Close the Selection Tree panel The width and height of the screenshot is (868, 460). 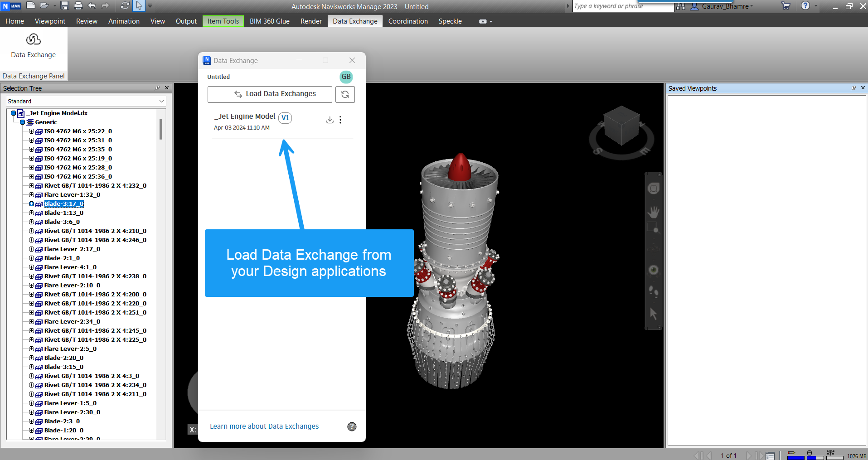point(167,88)
